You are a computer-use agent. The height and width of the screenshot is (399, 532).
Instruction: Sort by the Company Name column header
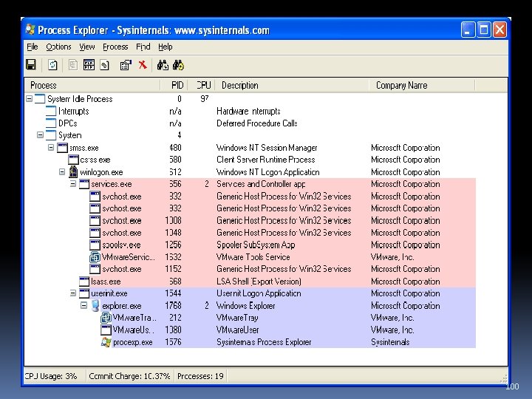[422, 85]
